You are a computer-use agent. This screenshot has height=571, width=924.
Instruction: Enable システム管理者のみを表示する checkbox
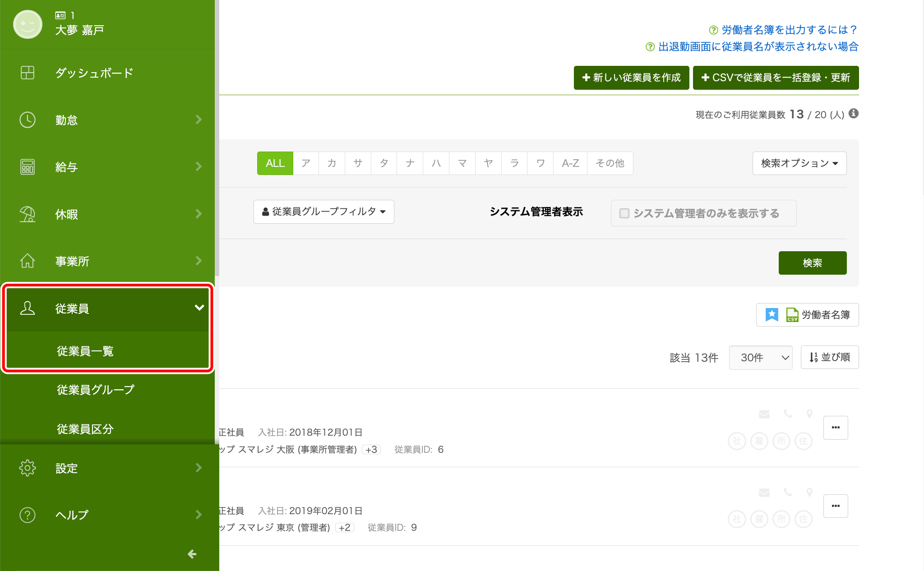tap(624, 213)
